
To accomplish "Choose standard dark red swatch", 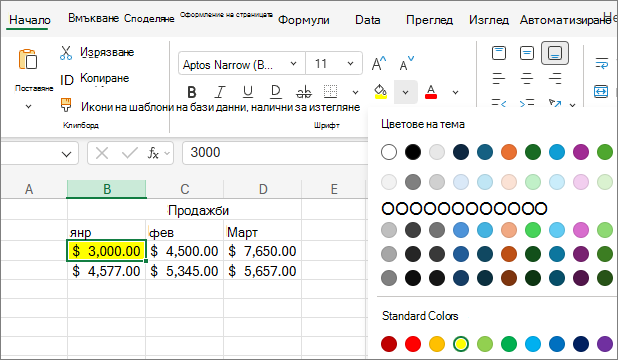I will point(389,344).
